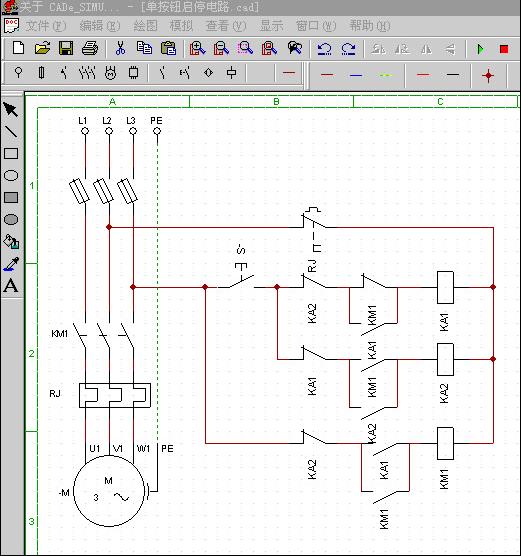The width and height of the screenshot is (521, 556).
Task: Click the KM1 coil on the schematic
Action: pyautogui.click(x=445, y=443)
